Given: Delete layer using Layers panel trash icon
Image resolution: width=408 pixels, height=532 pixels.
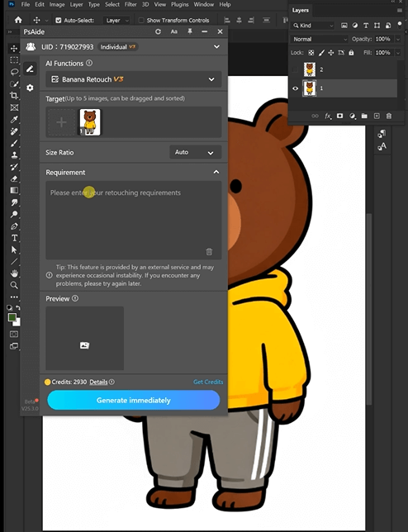Looking at the screenshot, I should tap(389, 116).
